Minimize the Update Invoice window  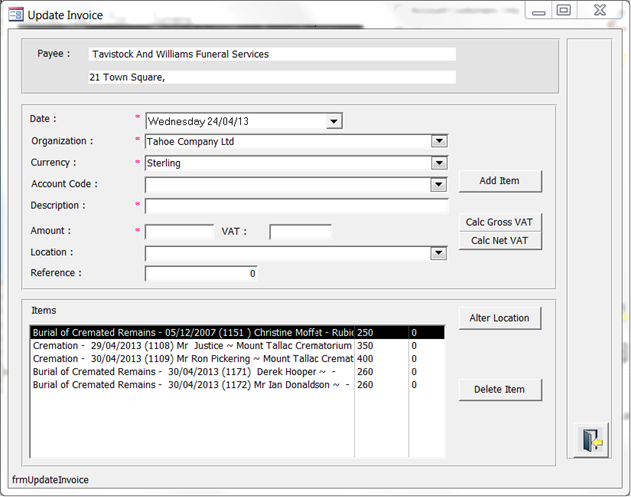tap(538, 11)
